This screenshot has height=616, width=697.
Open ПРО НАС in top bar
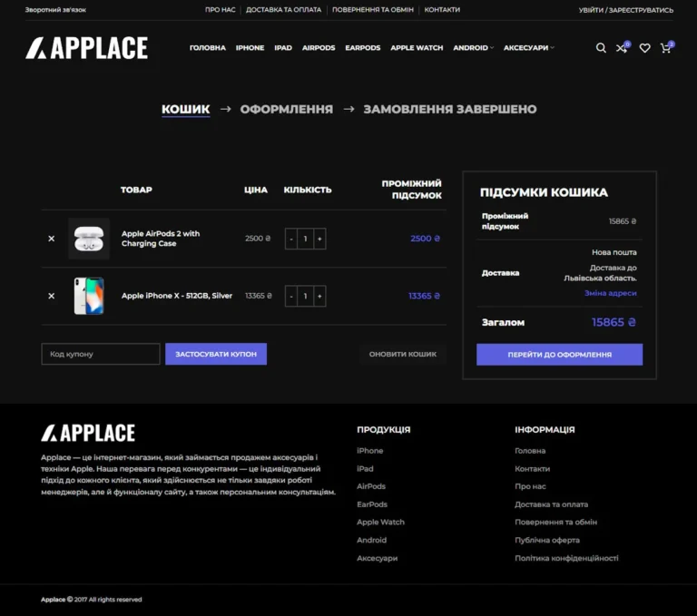tap(220, 10)
